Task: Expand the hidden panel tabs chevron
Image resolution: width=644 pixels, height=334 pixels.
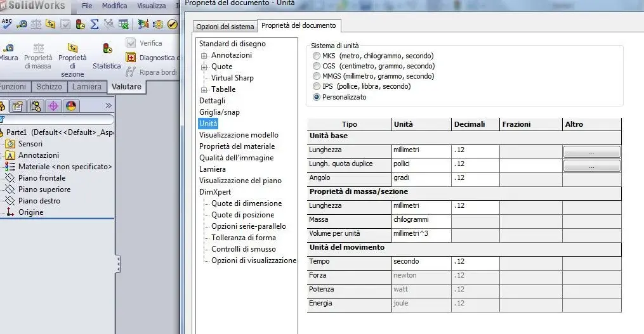Action: (108, 105)
